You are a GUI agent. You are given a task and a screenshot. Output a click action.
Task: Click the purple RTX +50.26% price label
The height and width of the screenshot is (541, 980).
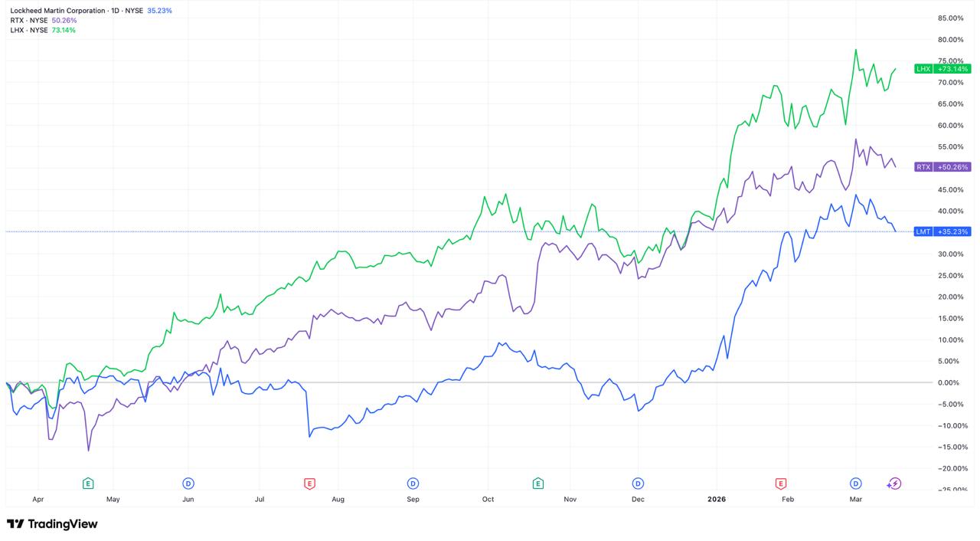pos(942,167)
